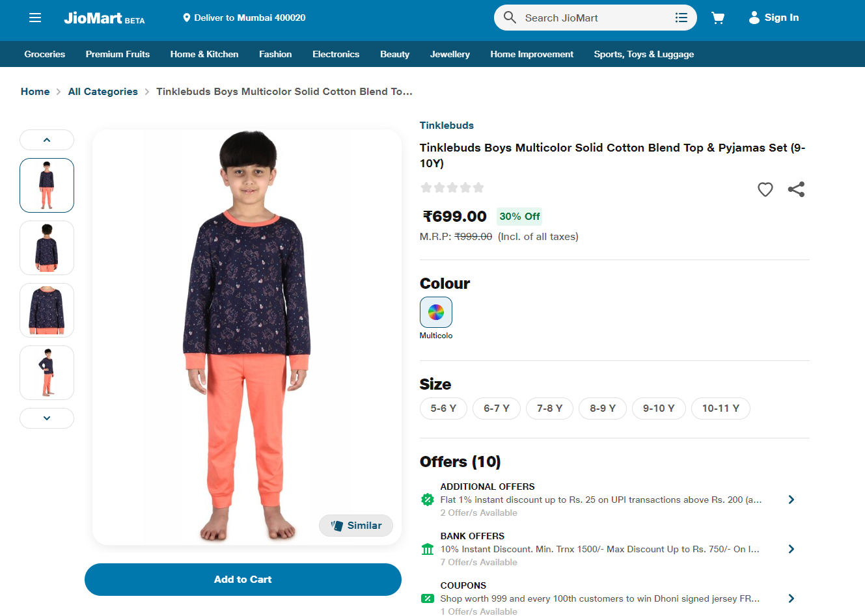Click the search list icon
The image size is (865, 616).
click(681, 18)
